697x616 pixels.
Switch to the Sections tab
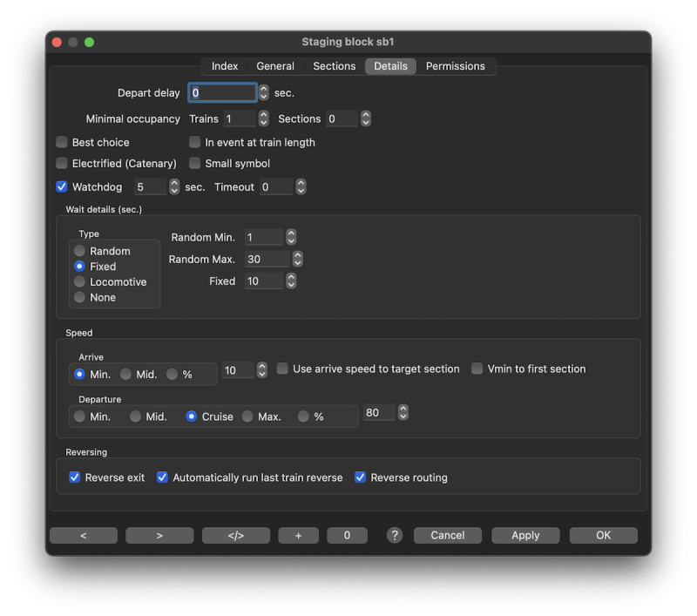[334, 66]
